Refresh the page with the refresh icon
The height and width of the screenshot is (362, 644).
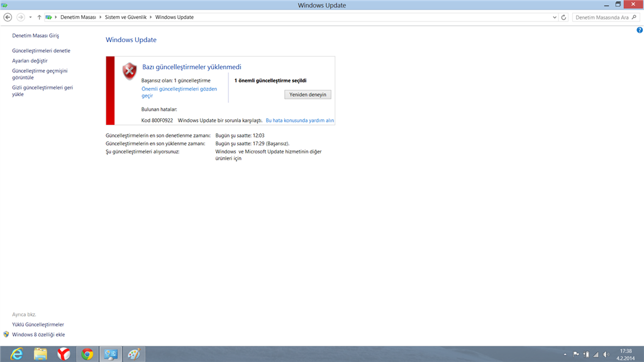pyautogui.click(x=563, y=17)
